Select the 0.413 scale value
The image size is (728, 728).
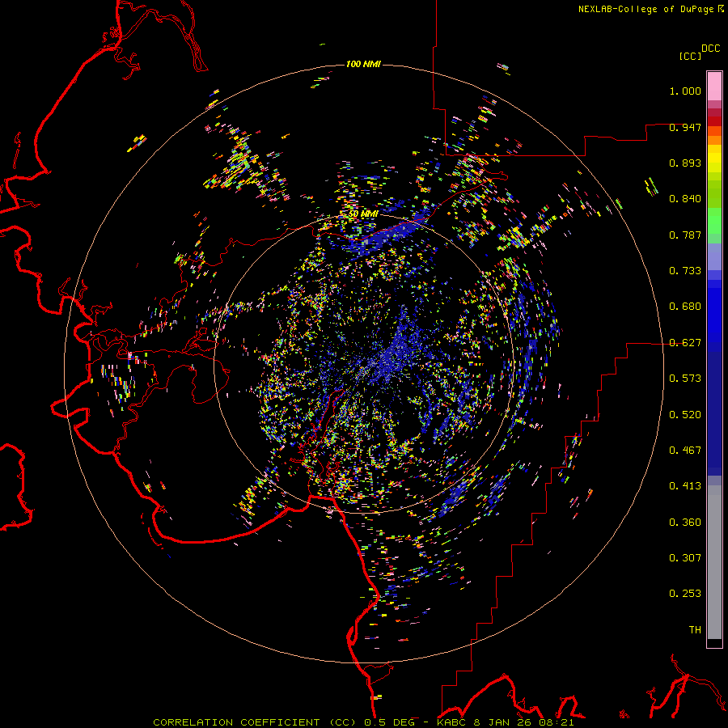pos(685,486)
